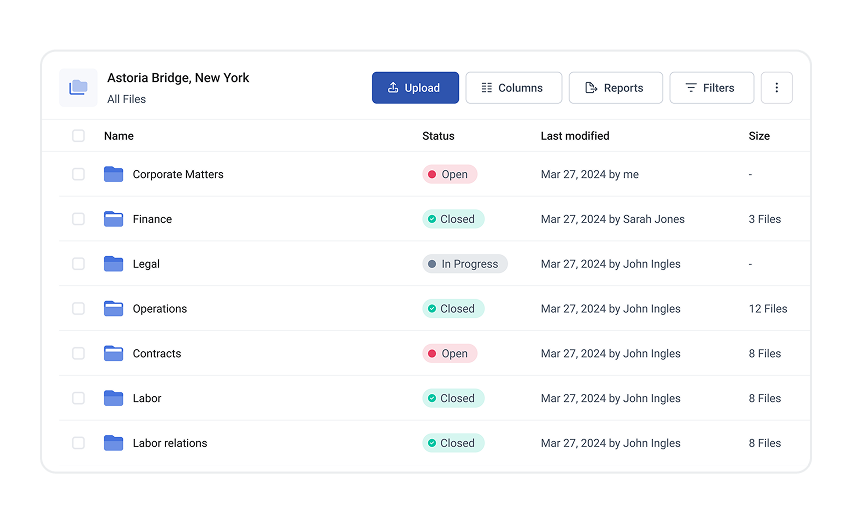This screenshot has height=521, width=854.
Task: Select the Legal row checkbox
Action: coord(78,264)
